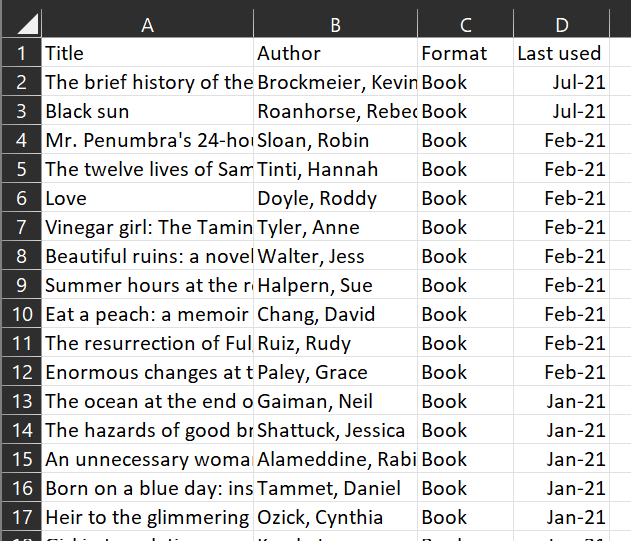Select the Love title cell
Image resolution: width=631 pixels, height=541 pixels.
pyautogui.click(x=148, y=198)
